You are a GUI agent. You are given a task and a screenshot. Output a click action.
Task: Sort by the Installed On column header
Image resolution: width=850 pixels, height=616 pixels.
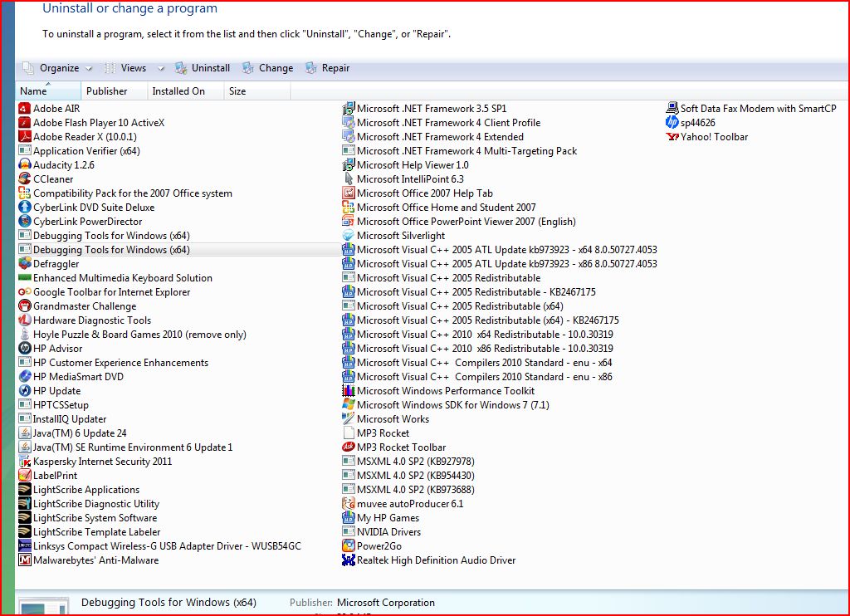pos(185,91)
